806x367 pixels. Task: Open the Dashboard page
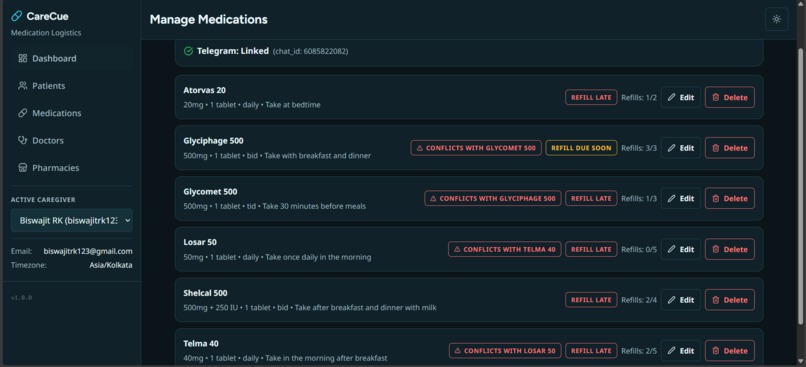71,59
